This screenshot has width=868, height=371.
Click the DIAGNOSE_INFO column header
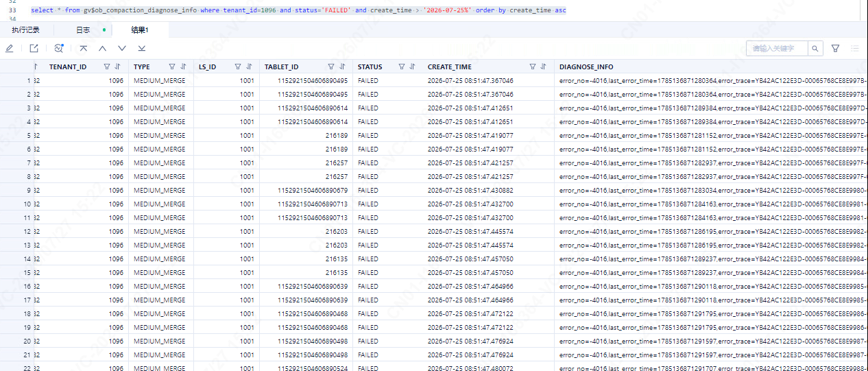(586, 67)
